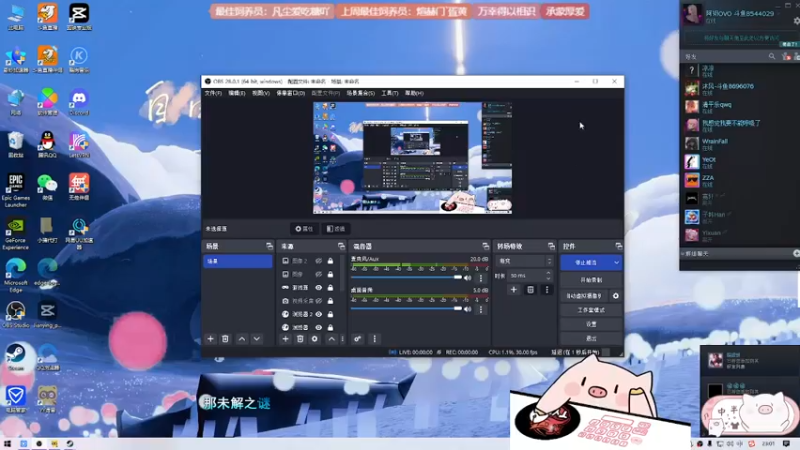Show the video capture device source
This screenshot has height=450, width=800.
(318, 301)
